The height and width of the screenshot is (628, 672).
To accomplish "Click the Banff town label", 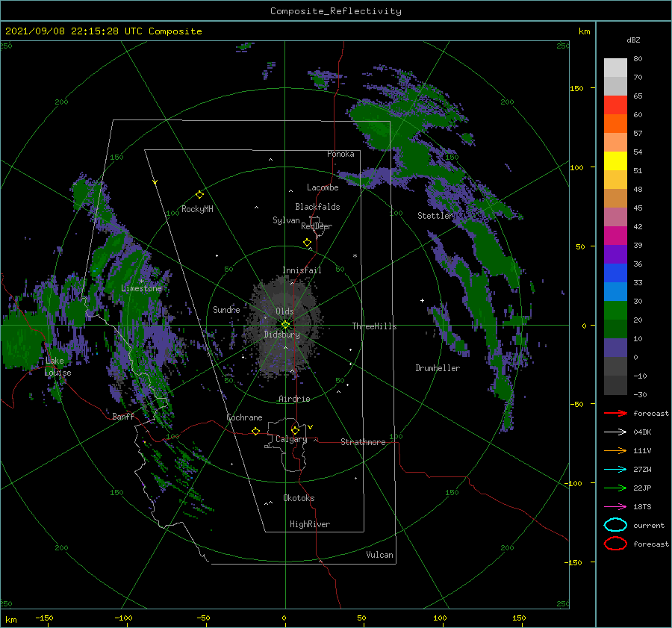I will click(x=123, y=416).
